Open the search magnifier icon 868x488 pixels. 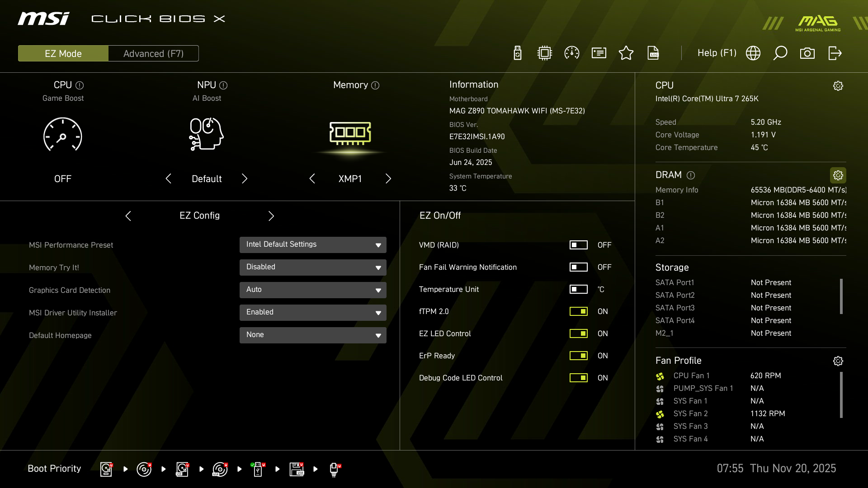click(780, 53)
